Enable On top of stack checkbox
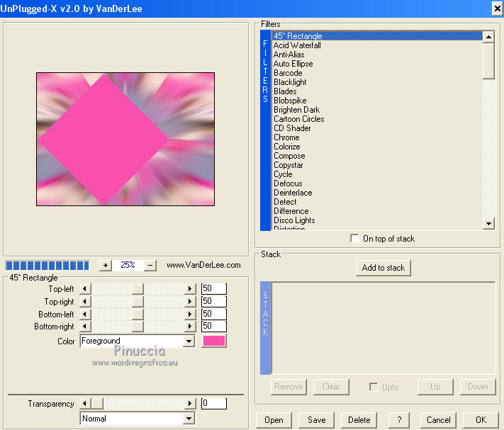The height and width of the screenshot is (430, 504). pos(354,239)
